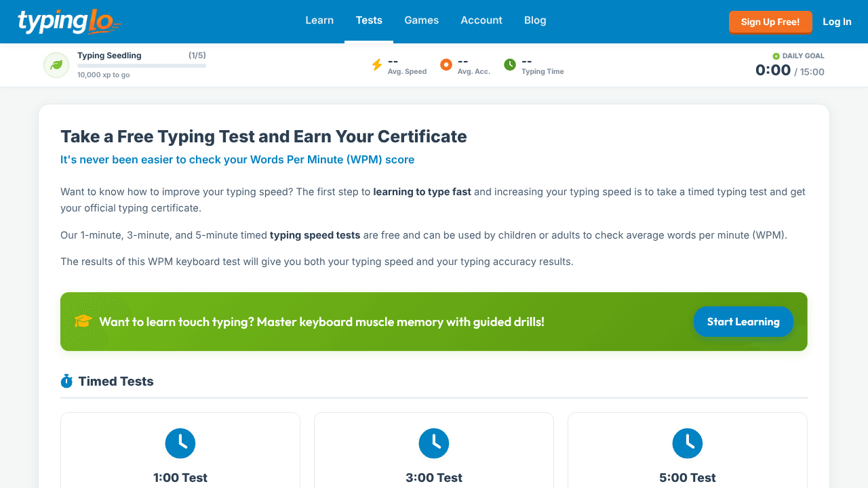
Task: Click the (1/5) level counter
Action: coord(197,56)
